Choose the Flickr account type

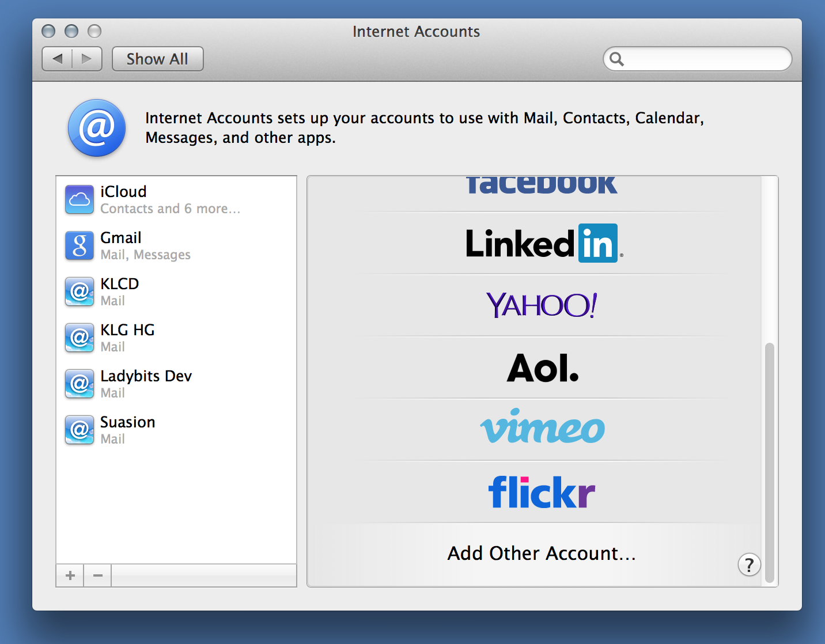(542, 492)
